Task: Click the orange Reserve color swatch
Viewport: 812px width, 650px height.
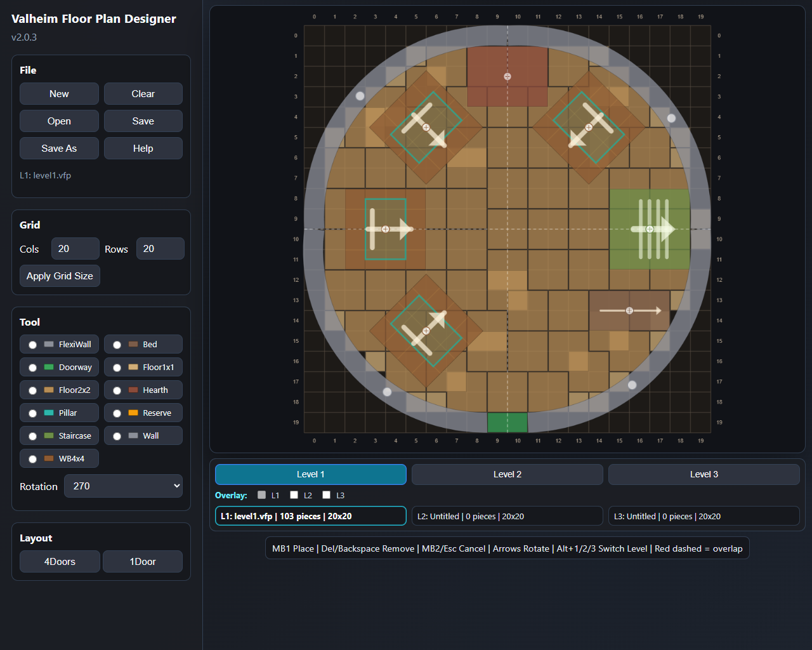Action: [133, 413]
